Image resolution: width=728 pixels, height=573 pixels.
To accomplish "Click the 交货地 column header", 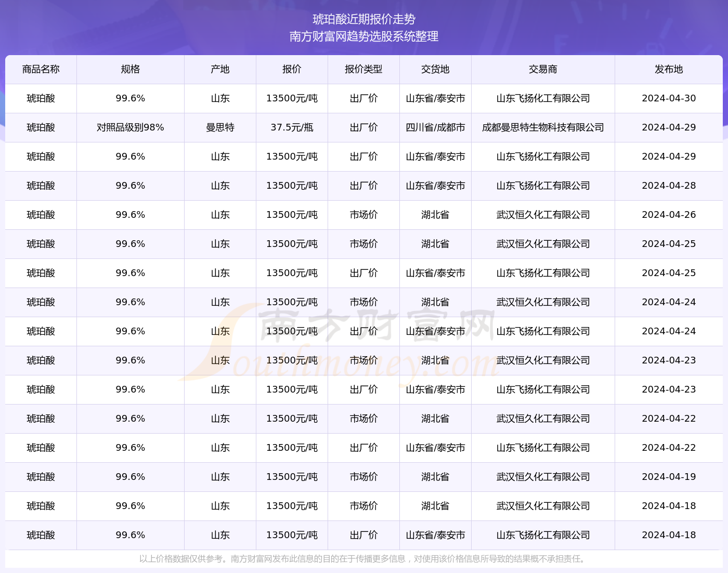I will coord(435,69).
